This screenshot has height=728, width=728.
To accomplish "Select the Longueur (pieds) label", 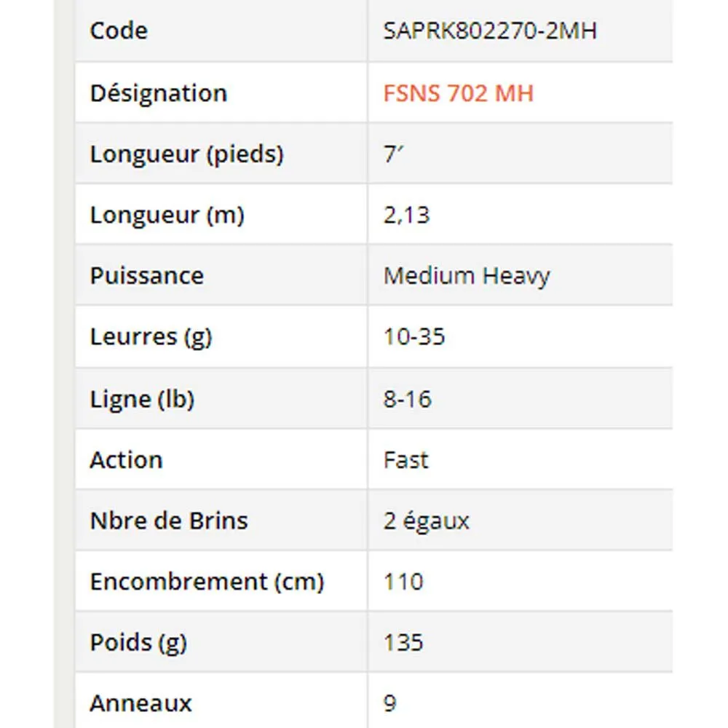I will pos(186,154).
